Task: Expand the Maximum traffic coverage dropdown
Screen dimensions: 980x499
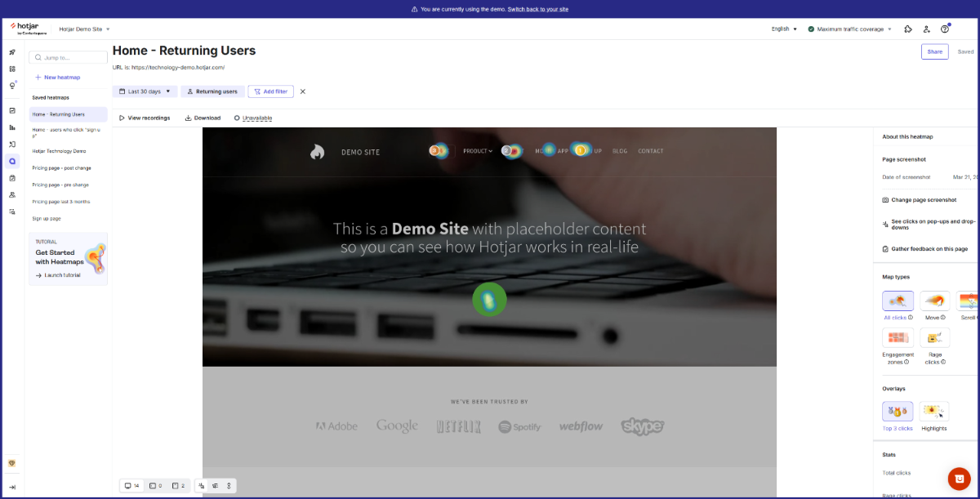Action: click(x=849, y=29)
